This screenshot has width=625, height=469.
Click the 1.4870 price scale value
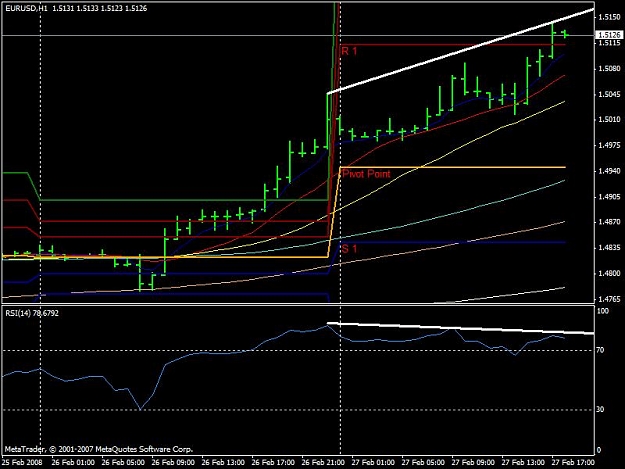coord(609,222)
